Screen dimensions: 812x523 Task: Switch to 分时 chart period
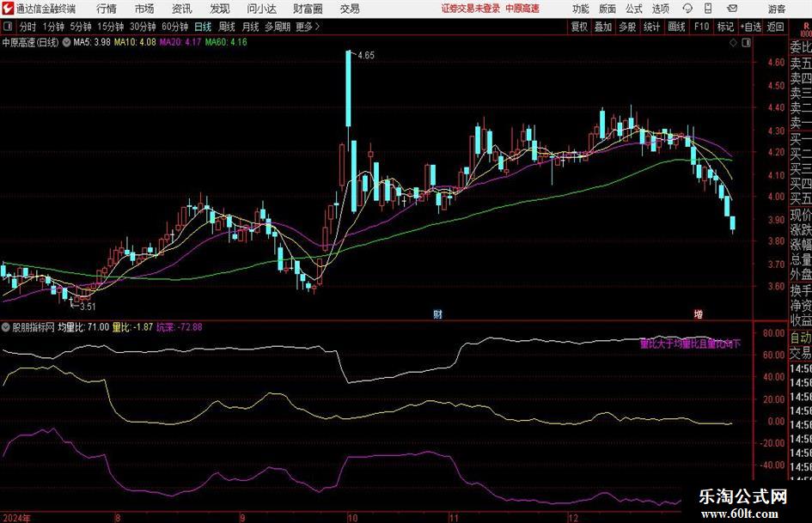point(28,27)
